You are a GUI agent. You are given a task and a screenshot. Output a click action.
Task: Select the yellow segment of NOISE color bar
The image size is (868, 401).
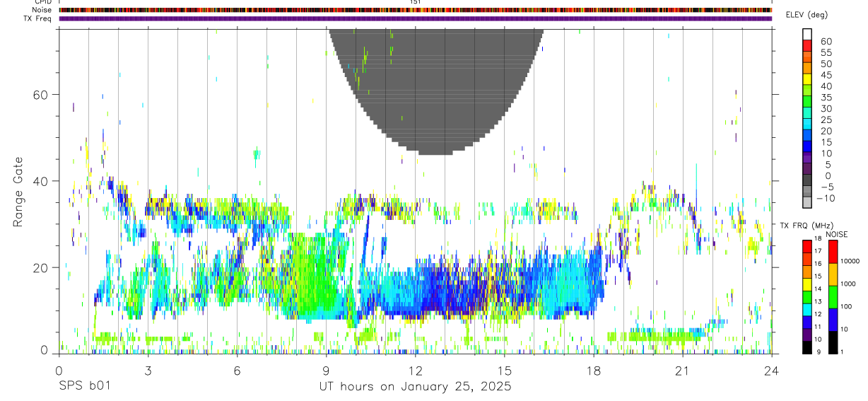coord(832,274)
